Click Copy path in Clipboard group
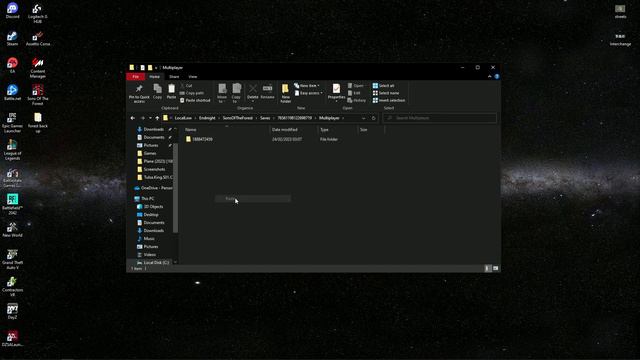The width and height of the screenshot is (640, 360). (192, 93)
